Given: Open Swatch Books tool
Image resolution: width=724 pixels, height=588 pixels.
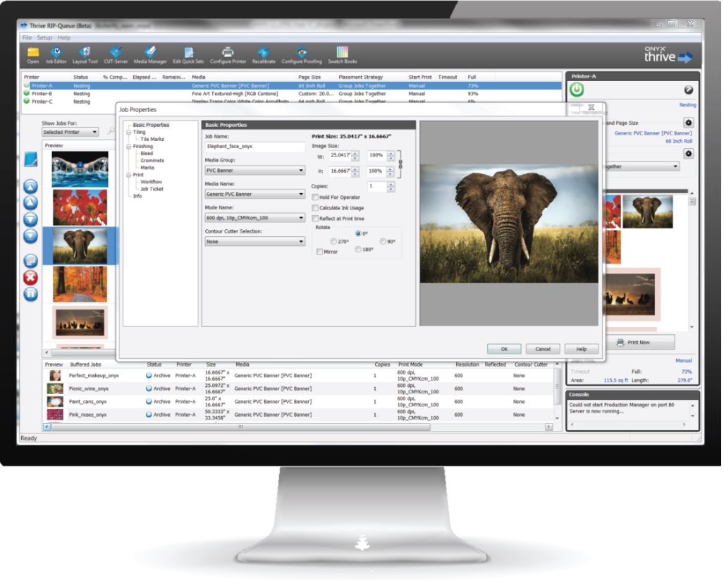Looking at the screenshot, I should (342, 55).
